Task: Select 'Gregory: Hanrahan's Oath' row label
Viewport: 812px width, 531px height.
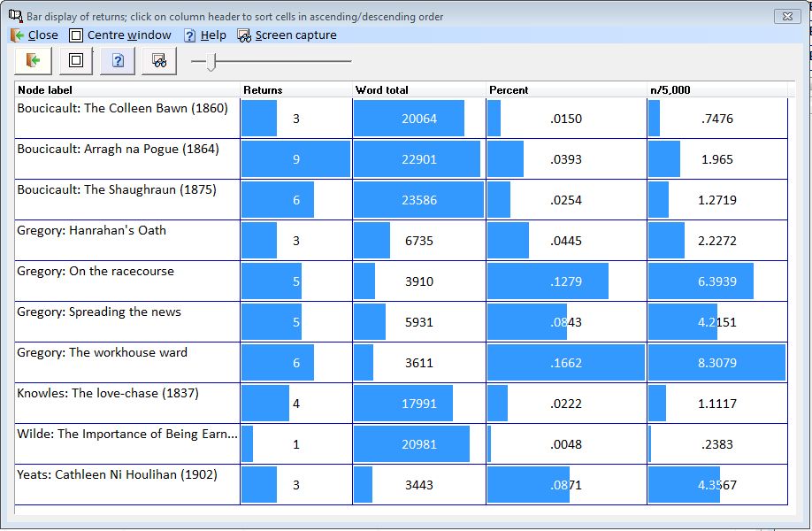Action: point(92,230)
